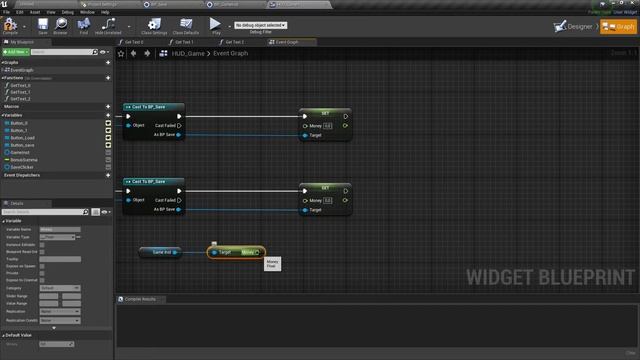
Task: Save the blueprint with Save icon
Action: point(42,26)
